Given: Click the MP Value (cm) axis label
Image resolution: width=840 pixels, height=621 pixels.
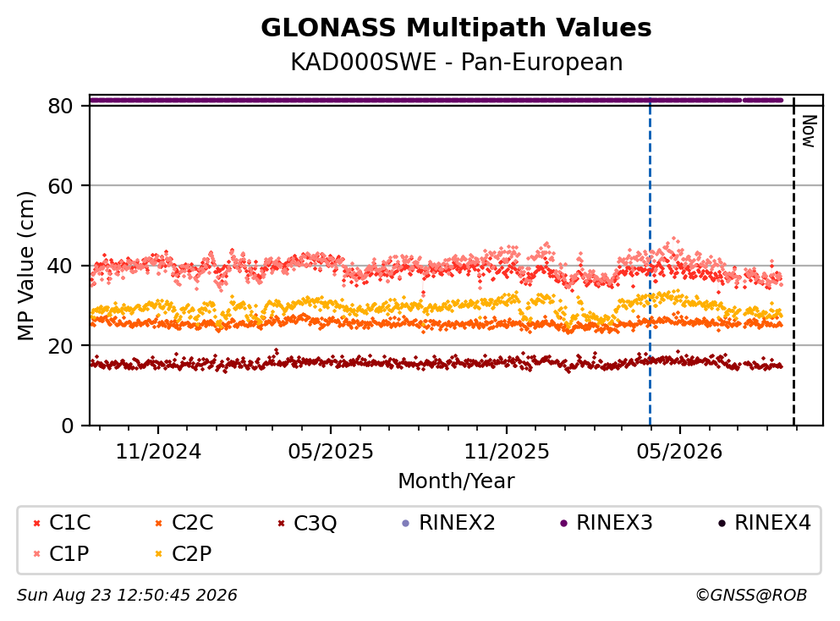Looking at the screenshot, I should 25,266.
